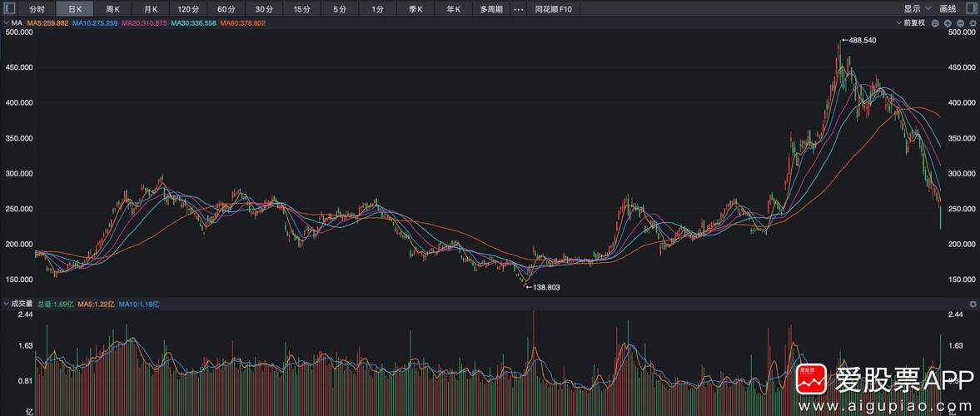Open the 多周期 multi-period view

pos(491,9)
